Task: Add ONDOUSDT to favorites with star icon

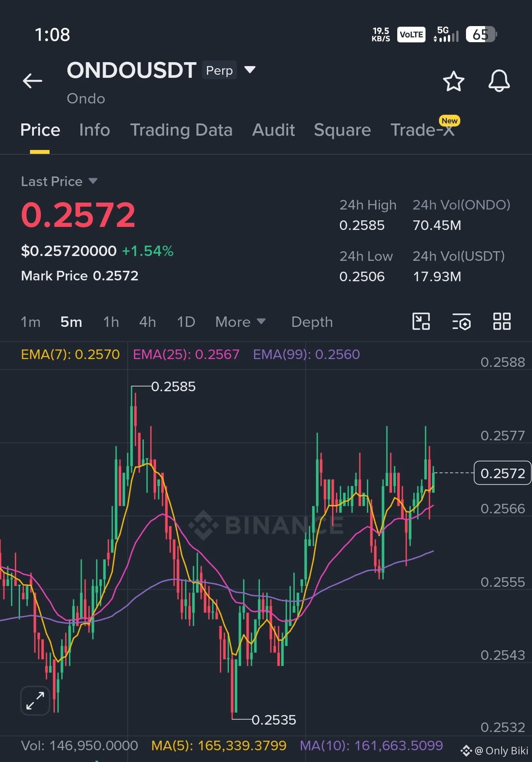Action: [453, 81]
